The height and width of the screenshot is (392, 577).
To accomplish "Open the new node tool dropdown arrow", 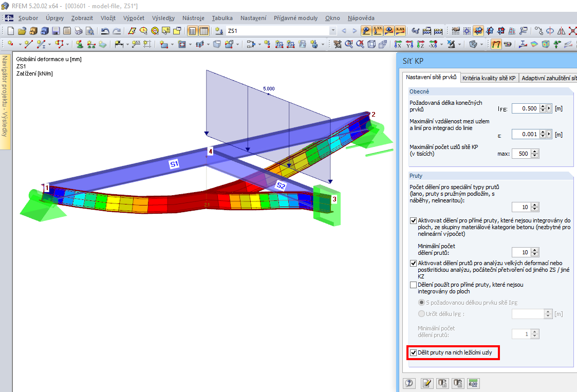I will click(20, 45).
